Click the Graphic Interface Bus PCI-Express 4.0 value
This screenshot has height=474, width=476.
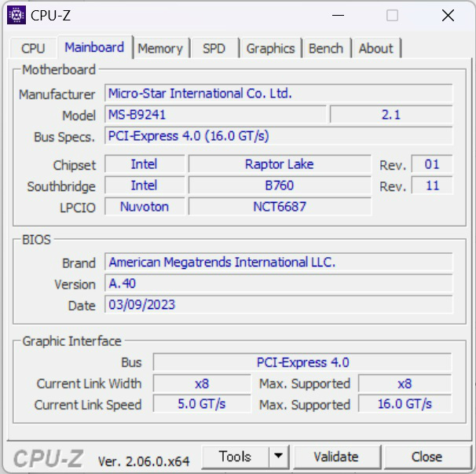point(302,362)
